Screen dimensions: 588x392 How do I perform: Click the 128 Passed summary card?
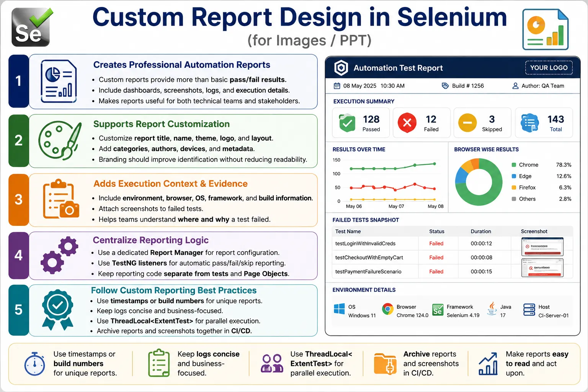point(361,123)
